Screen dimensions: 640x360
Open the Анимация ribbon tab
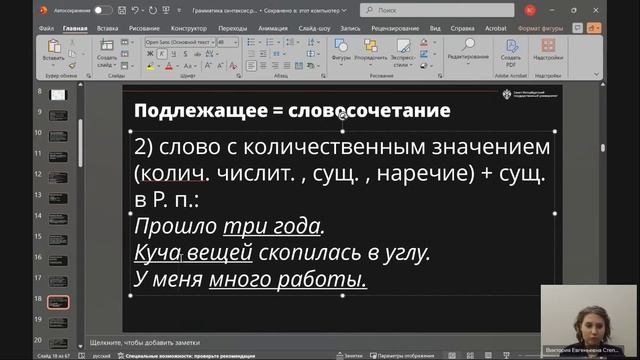pyautogui.click(x=273, y=28)
